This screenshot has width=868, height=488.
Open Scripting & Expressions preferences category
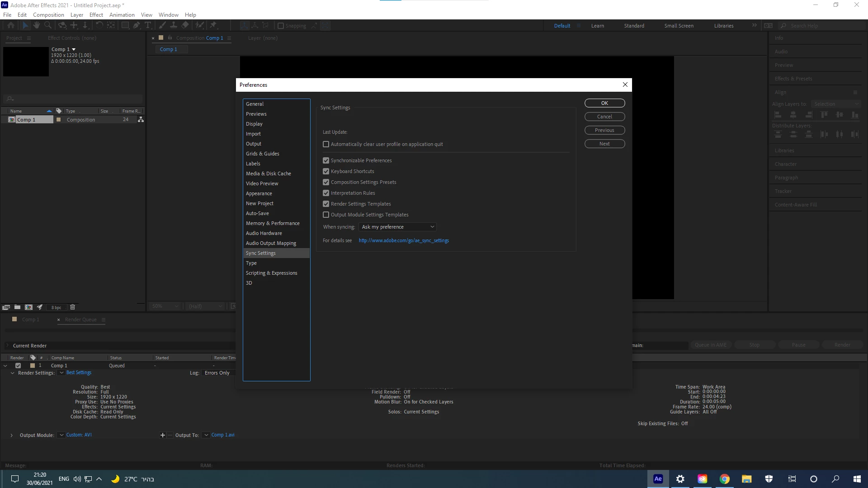(271, 273)
